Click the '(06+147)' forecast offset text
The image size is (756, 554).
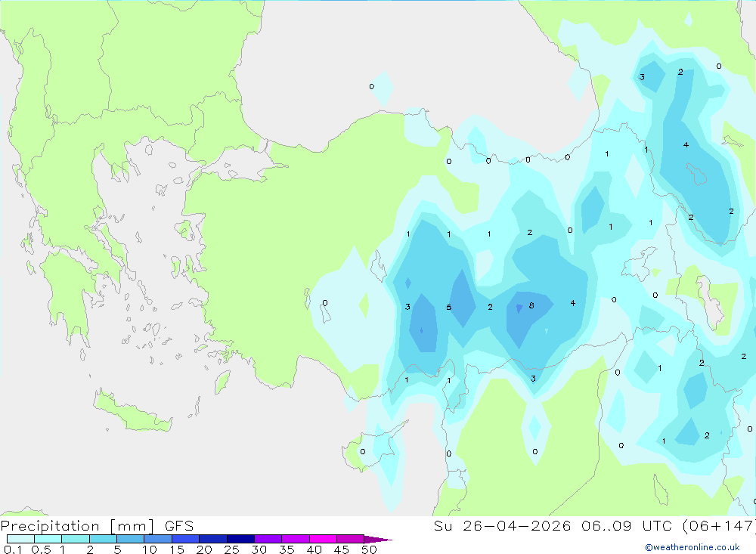[x=719, y=525]
